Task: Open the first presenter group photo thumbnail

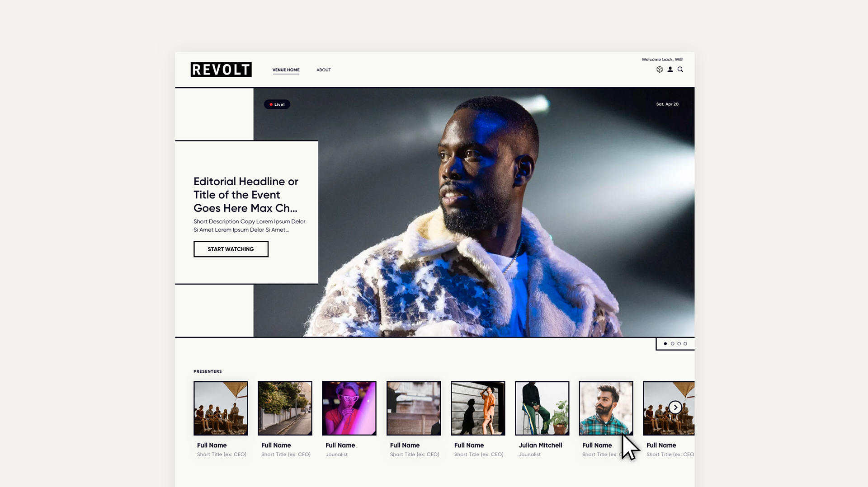Action: click(221, 408)
